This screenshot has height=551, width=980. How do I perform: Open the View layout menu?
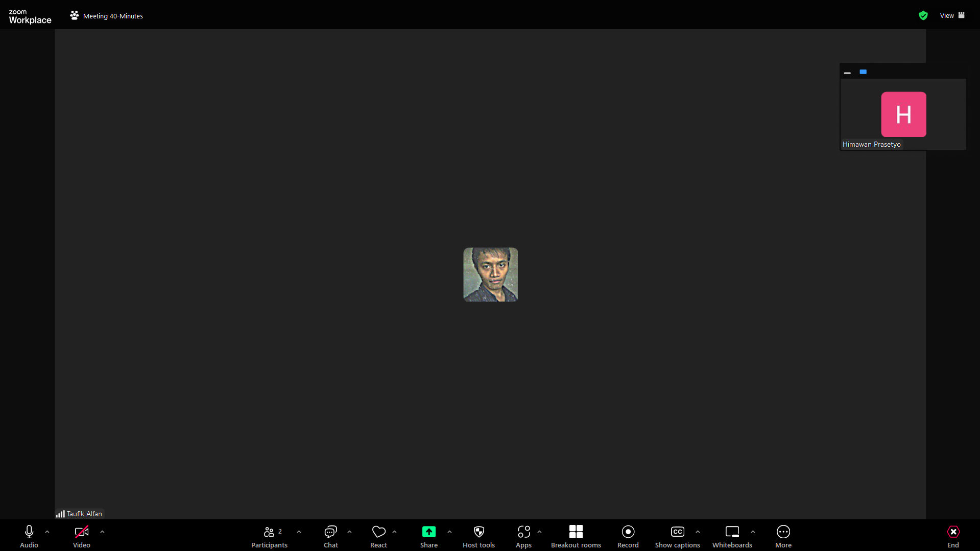(x=952, y=15)
